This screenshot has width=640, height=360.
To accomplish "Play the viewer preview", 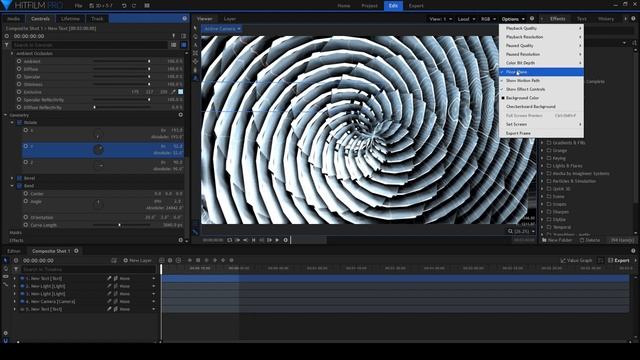I will (x=277, y=240).
